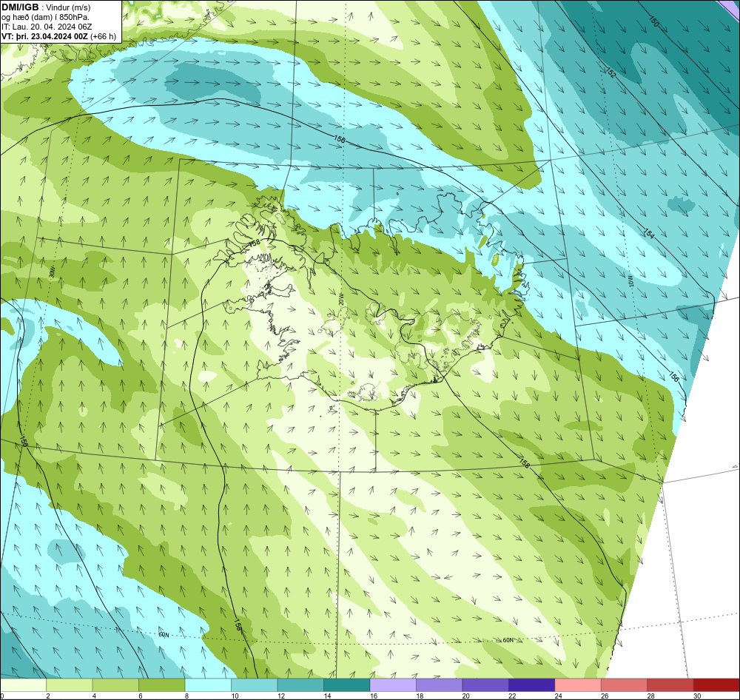This screenshot has height=700, width=740.
Task: Pick the light green 2–4 m/s legend swatch
Action: pyautogui.click(x=70, y=685)
